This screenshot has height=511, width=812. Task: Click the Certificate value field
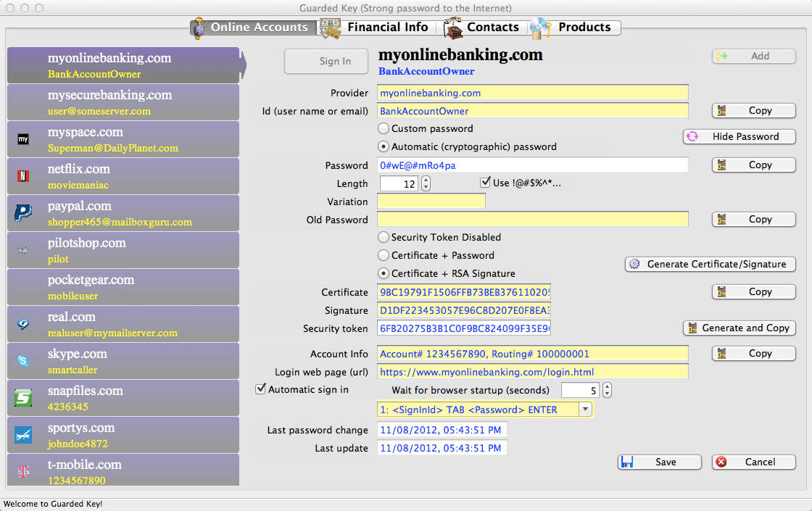pos(463,292)
